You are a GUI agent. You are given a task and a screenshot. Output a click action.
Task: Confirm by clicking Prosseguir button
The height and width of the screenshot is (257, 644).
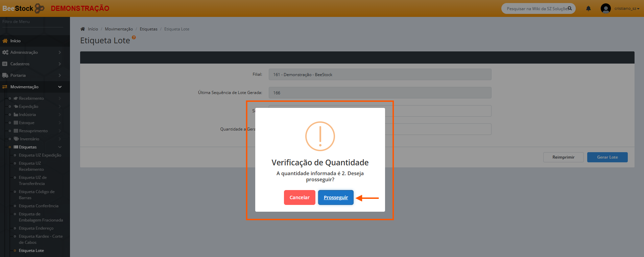(336, 197)
